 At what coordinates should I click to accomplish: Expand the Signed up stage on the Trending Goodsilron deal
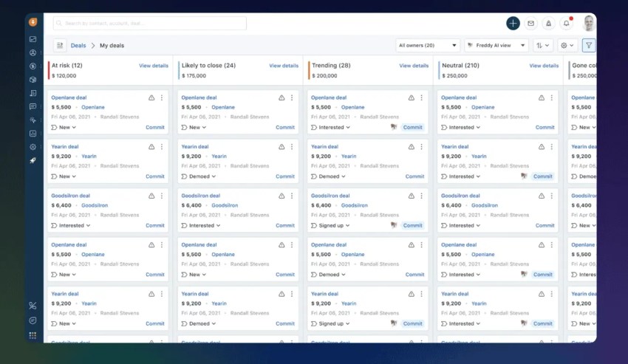point(330,225)
